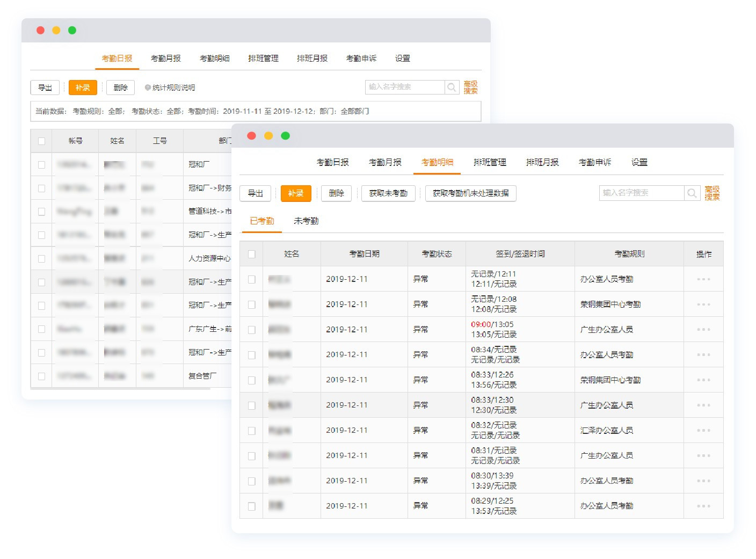756x559 pixels.
Task: Check the row with 荣钢集团中心考勤 12:08
Action: [x=251, y=304]
